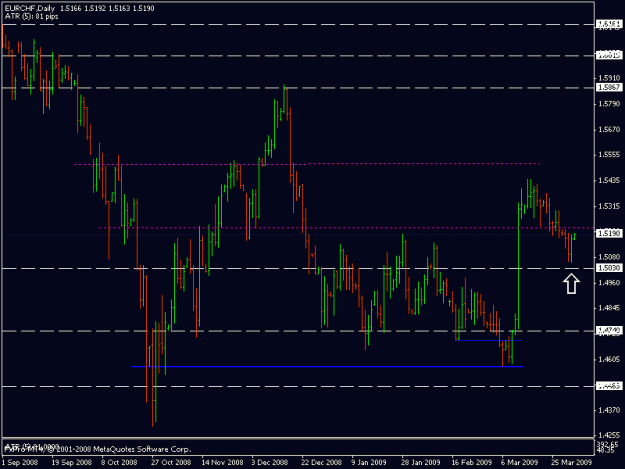Select the 1.4370 price axis label

tap(609, 410)
